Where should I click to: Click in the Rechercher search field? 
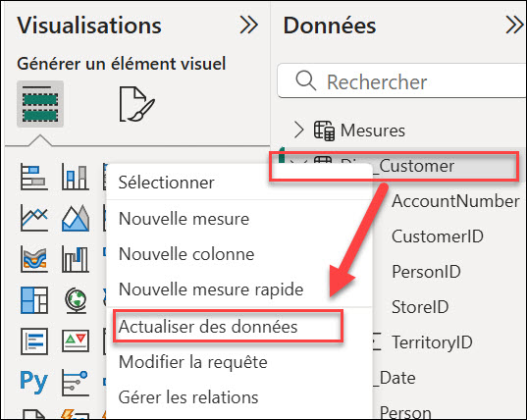401,81
